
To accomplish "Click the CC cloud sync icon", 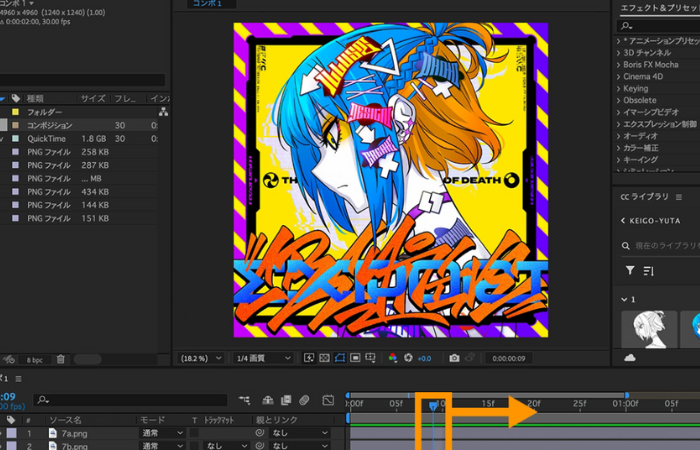I will click(x=630, y=357).
